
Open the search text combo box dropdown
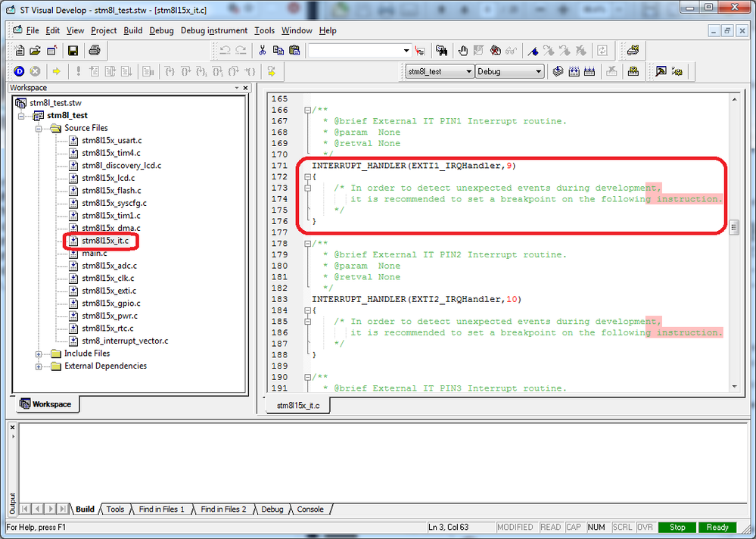[406, 51]
